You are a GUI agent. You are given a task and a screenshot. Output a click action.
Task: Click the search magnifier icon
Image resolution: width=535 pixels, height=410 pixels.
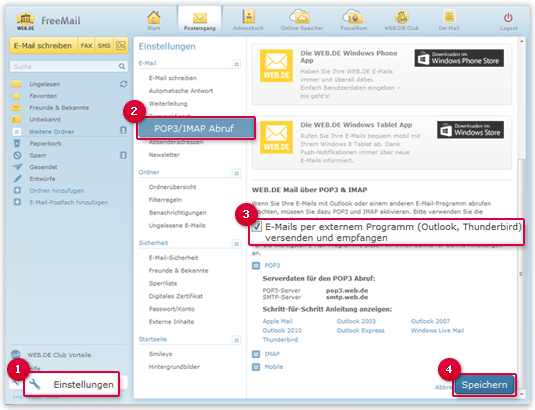[x=122, y=67]
